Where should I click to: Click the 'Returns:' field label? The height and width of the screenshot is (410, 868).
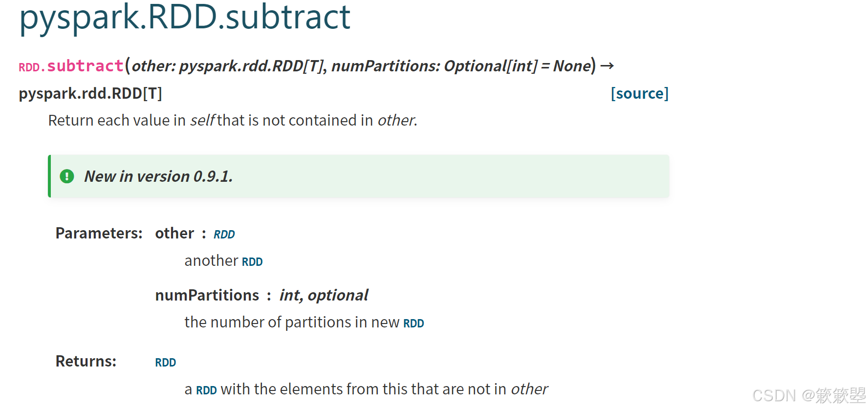[x=86, y=361]
